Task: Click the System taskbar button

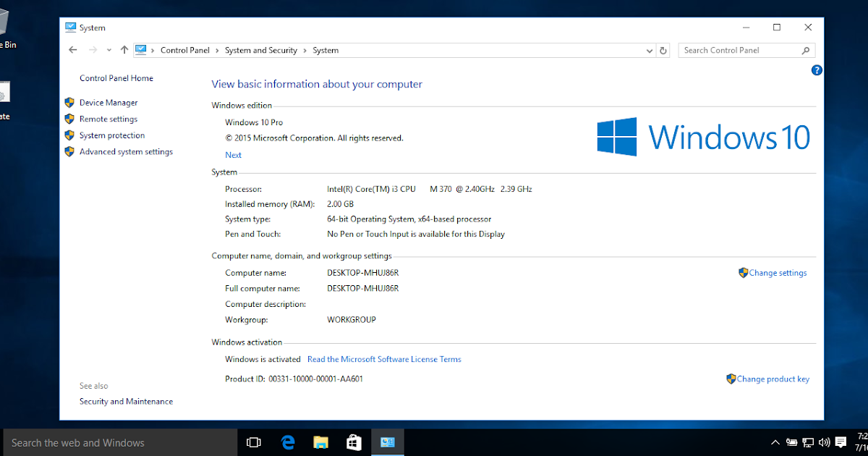Action: [x=388, y=442]
